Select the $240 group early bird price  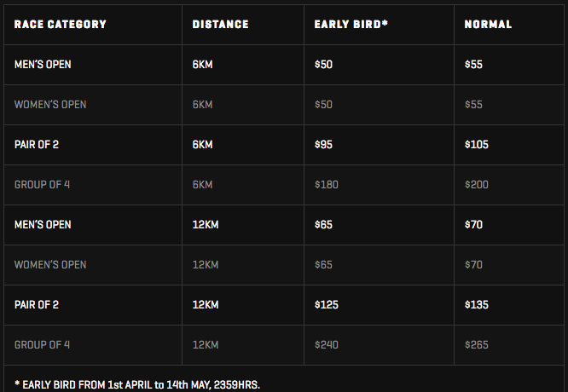click(x=327, y=345)
